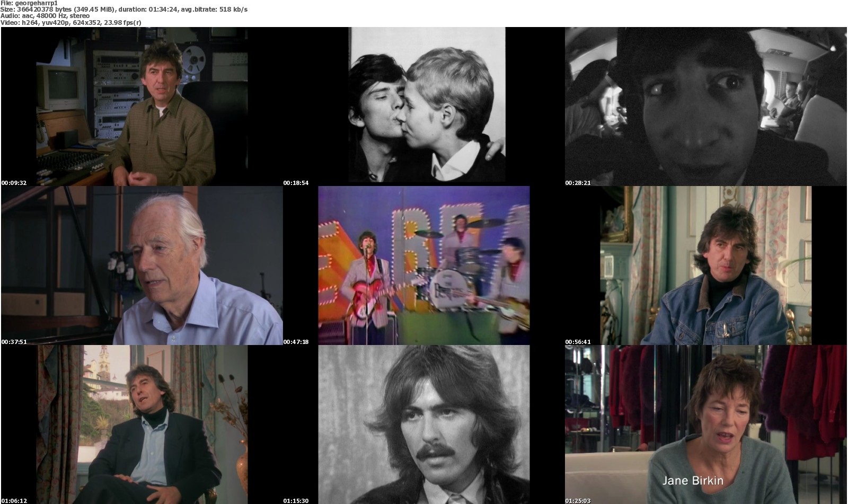Viewport: 848px width, 504px height.
Task: Click the filename georgeharrp1
Action: (33, 2)
